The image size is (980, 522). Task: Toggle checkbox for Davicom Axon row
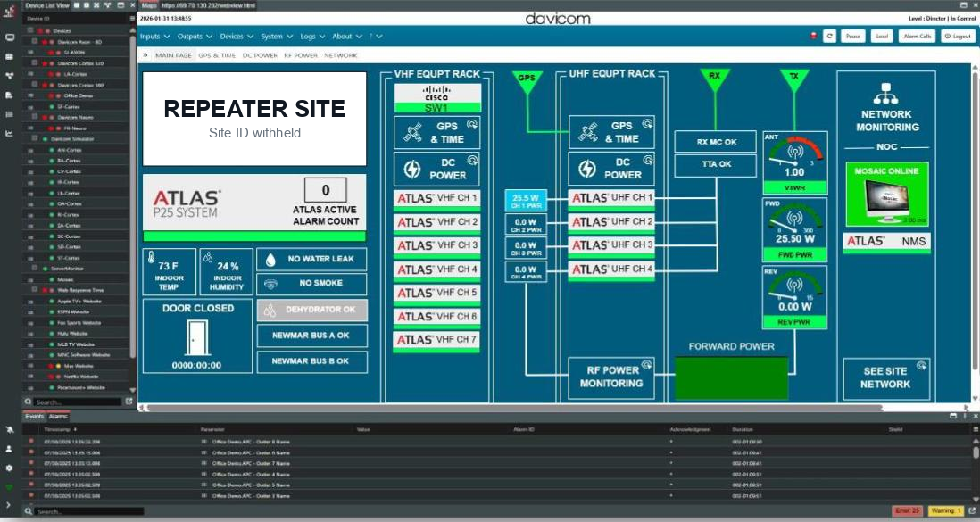point(35,41)
